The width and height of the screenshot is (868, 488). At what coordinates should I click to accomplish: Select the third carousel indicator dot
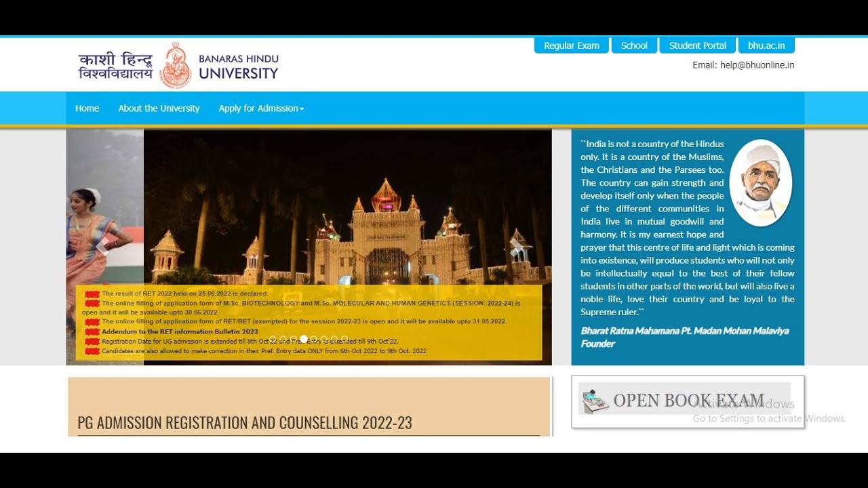click(293, 339)
